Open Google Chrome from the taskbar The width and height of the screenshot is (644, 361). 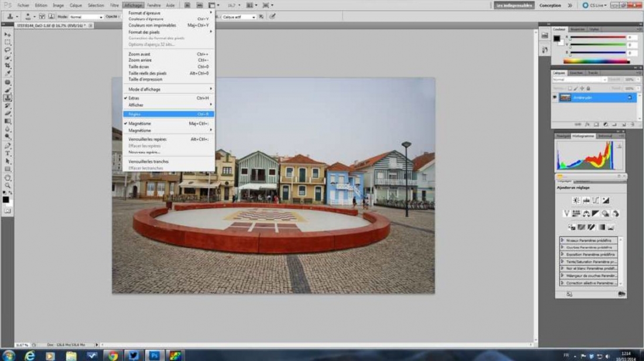(x=112, y=355)
